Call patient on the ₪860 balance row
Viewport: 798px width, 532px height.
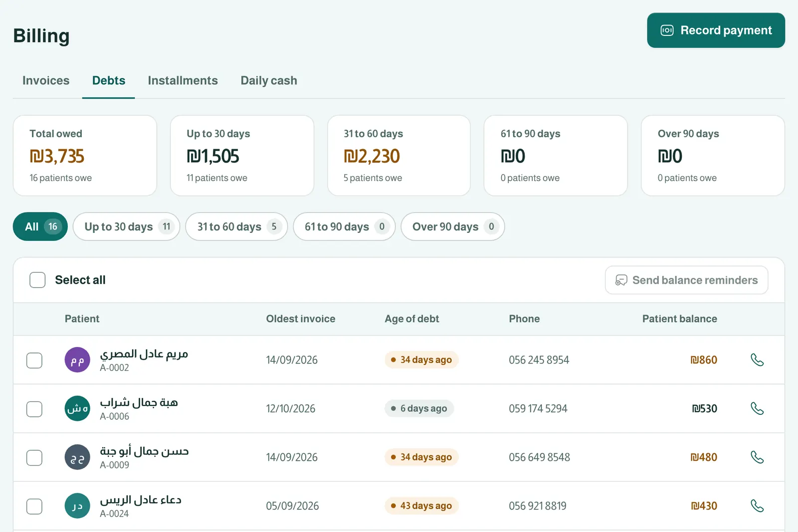[757, 359]
